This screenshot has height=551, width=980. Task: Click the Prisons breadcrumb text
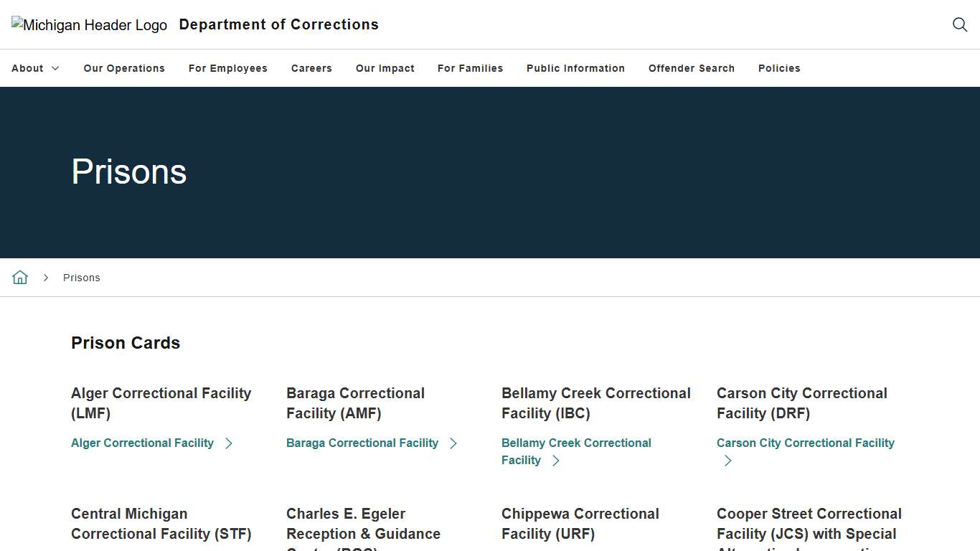82,278
